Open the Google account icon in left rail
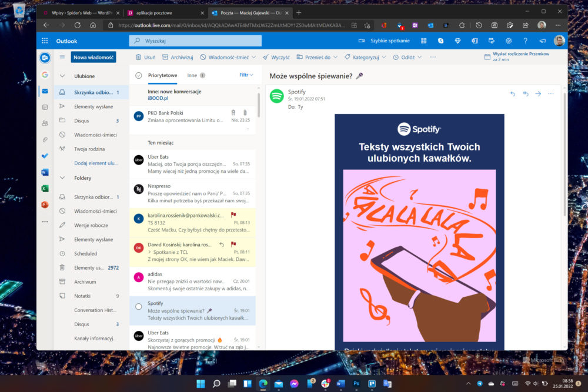Viewport: 588px width, 392px height. coord(45,75)
